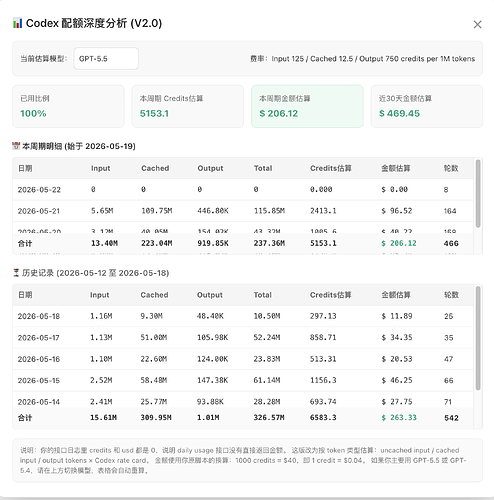The height and width of the screenshot is (500, 494).
Task: Select the 本周期 Credits估算 5153.1 card
Action: point(188,106)
